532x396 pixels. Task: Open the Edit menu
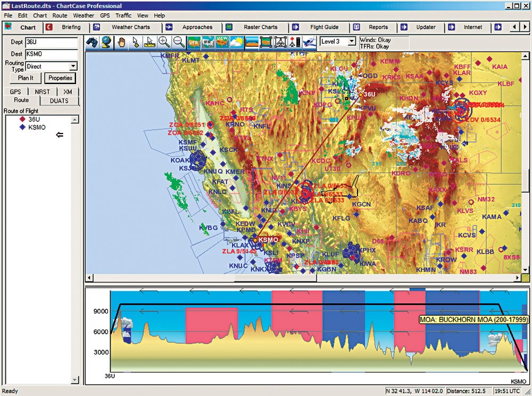[x=23, y=15]
